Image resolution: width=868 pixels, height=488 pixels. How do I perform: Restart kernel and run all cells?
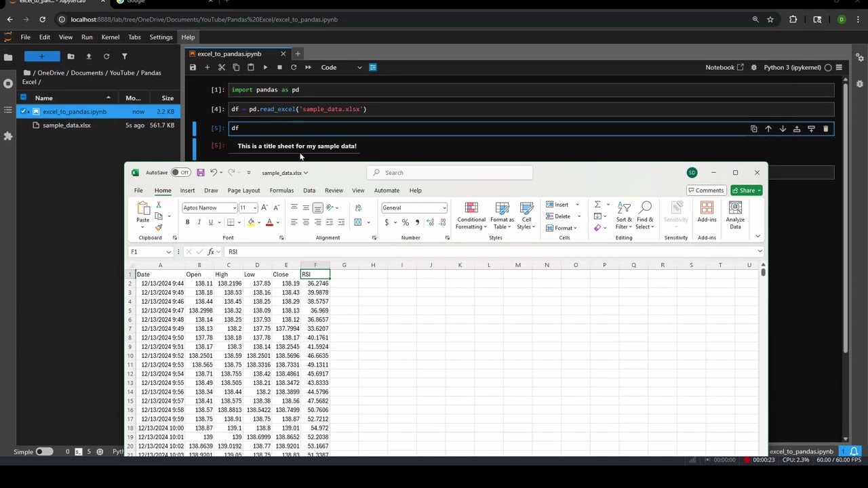pos(308,67)
